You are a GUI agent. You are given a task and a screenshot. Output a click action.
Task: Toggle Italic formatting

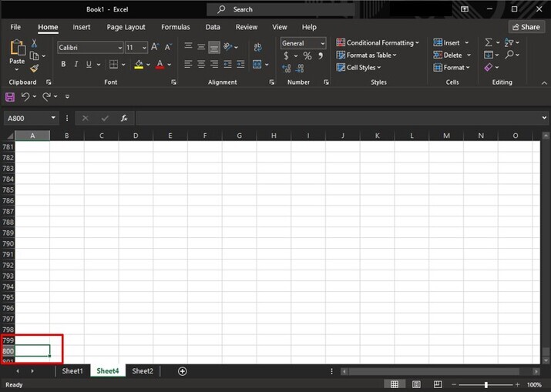click(x=76, y=65)
